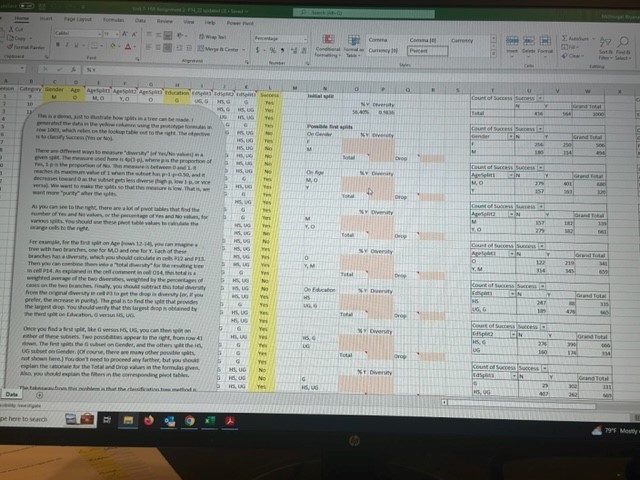Click the Orientation text angle icon
This screenshot has width=640, height=480.
[x=181, y=36]
